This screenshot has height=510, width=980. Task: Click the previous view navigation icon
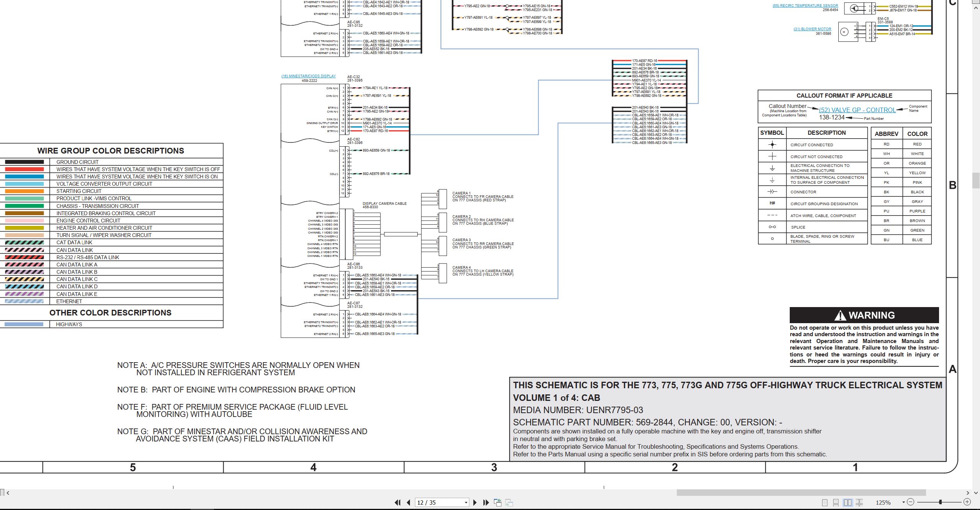pyautogui.click(x=498, y=502)
